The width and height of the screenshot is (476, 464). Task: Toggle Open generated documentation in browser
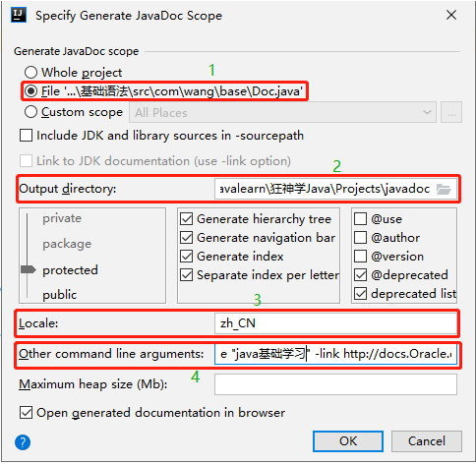click(26, 413)
